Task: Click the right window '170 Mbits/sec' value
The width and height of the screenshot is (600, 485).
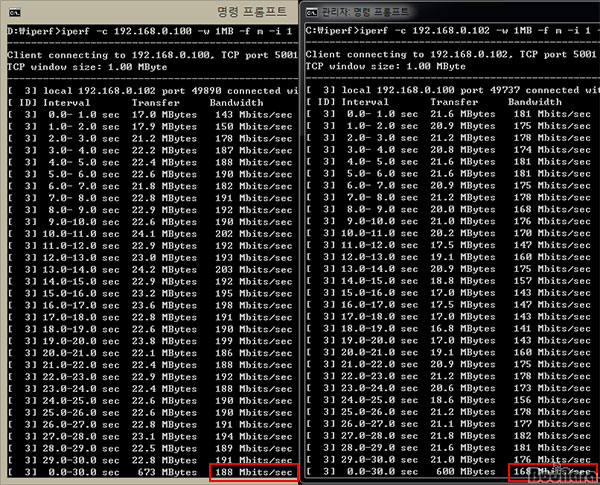Action: click(x=552, y=233)
